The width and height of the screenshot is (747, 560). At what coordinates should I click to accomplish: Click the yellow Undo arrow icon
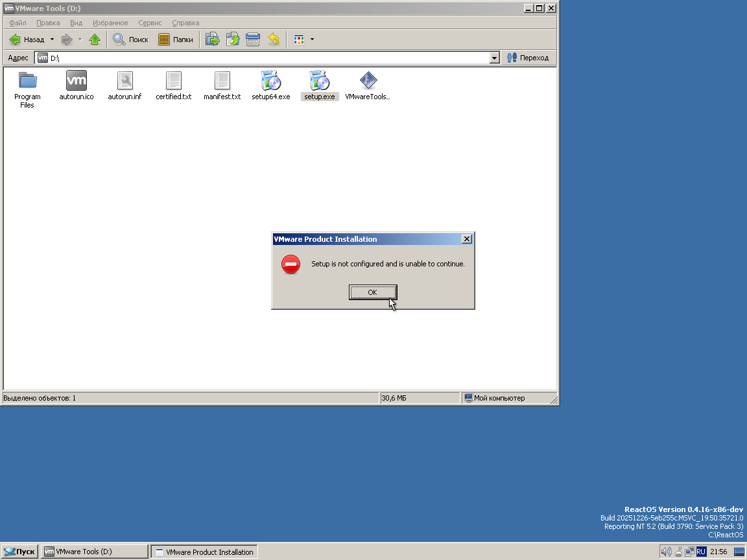coord(274,40)
